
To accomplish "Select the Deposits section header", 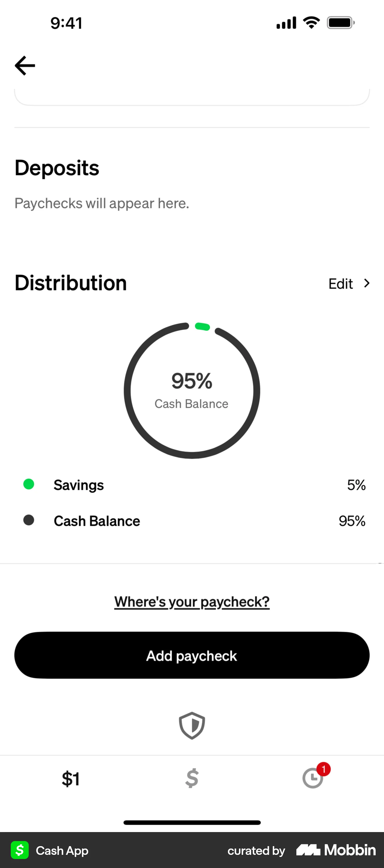I will click(57, 167).
